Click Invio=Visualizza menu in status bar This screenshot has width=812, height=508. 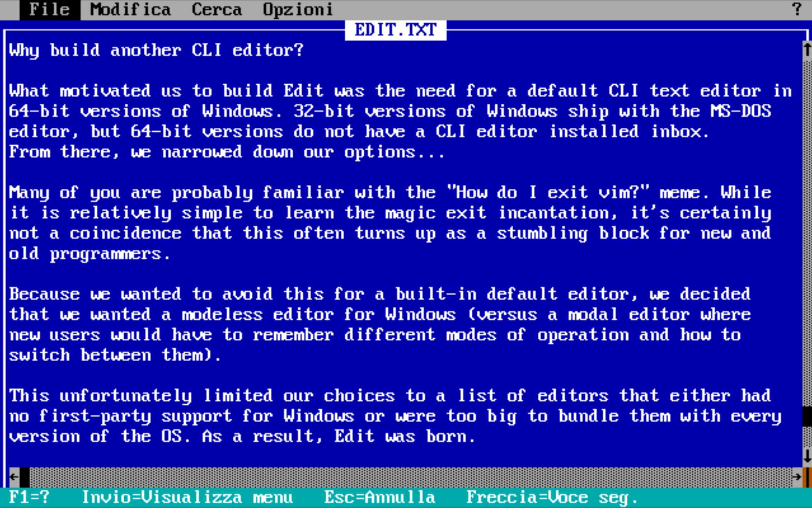(x=187, y=497)
